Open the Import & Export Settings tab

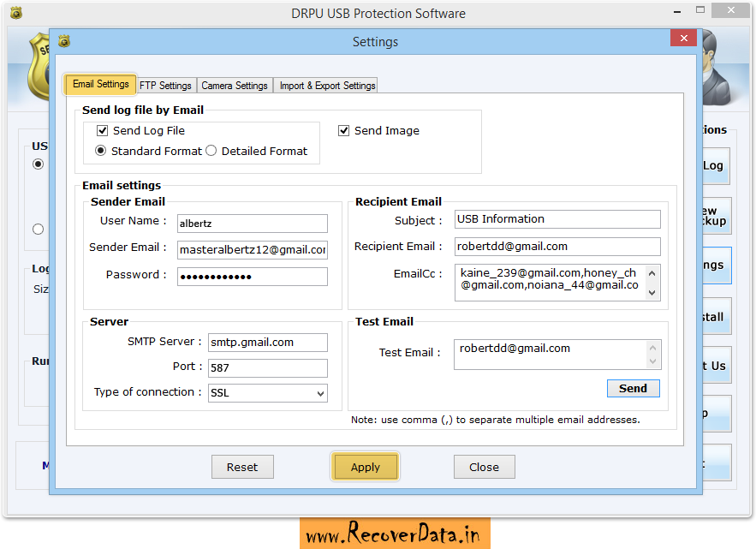point(327,86)
